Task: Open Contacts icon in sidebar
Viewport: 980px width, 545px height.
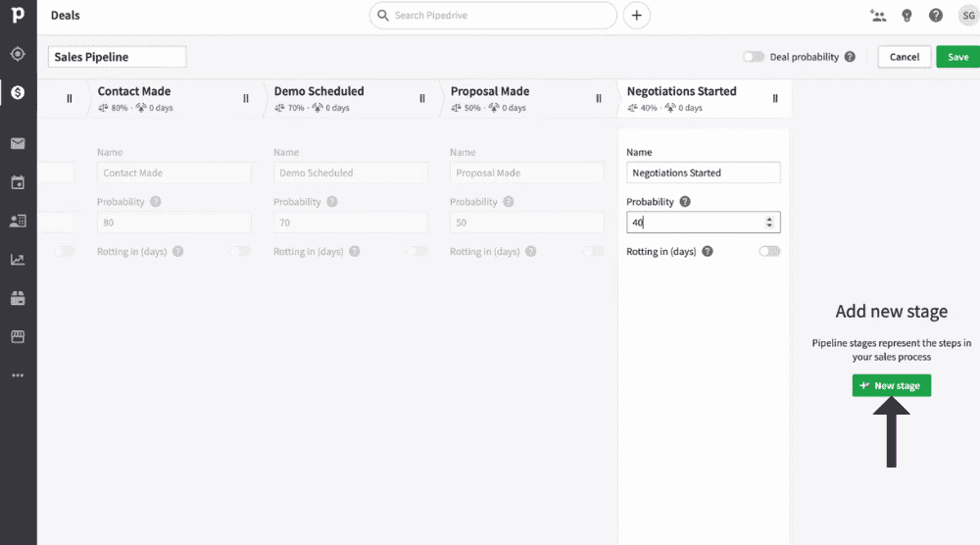Action: (x=18, y=221)
